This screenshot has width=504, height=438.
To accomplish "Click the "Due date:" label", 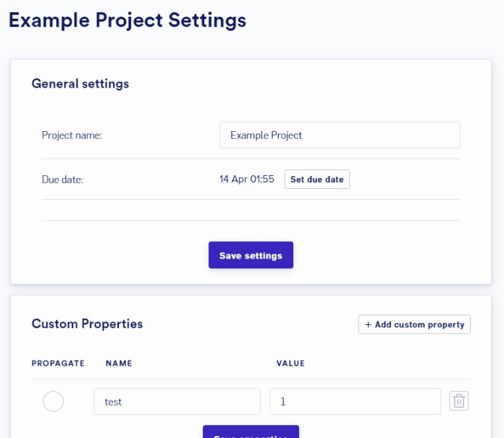I will tap(62, 180).
